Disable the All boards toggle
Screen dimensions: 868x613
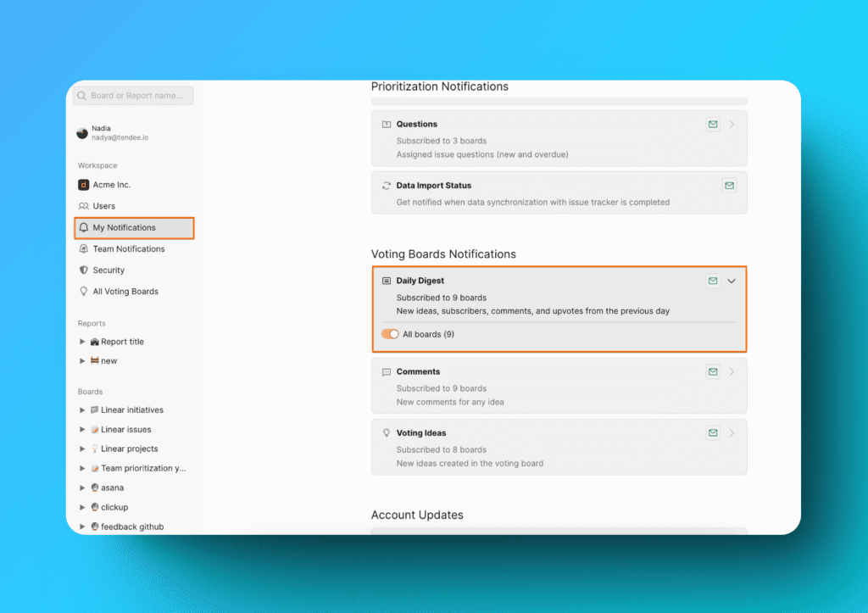click(x=389, y=334)
